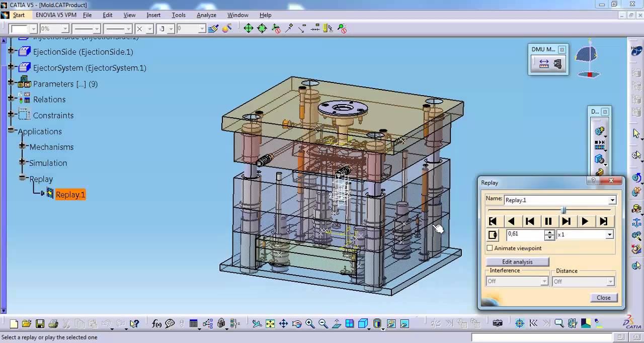Expand the Constraints tree node
644x343 pixels.
coord(11,115)
